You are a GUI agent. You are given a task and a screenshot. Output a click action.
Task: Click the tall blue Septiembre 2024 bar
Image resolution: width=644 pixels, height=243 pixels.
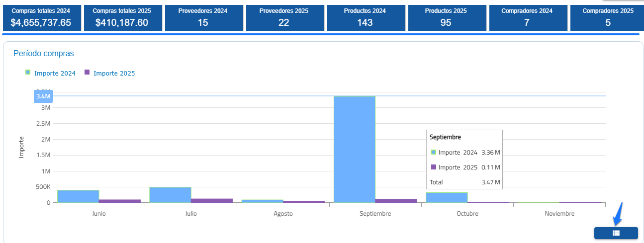pos(354,149)
